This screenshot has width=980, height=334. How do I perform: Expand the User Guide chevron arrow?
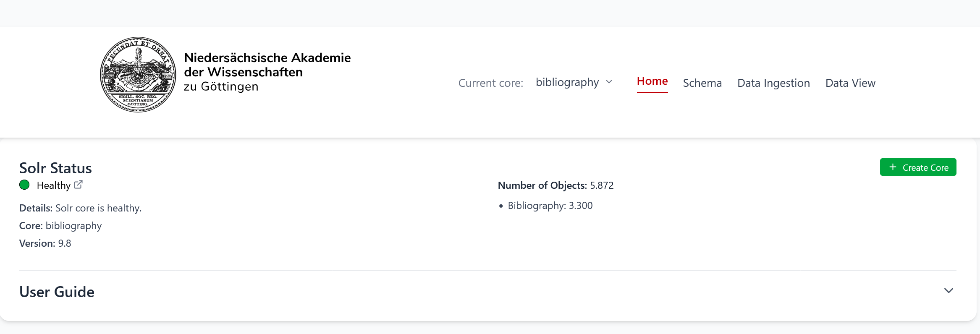point(949,291)
